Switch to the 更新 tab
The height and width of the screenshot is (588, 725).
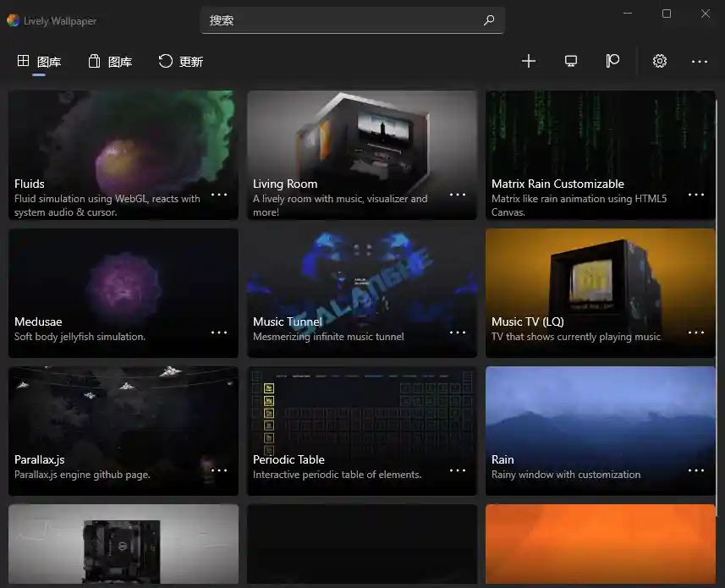(181, 62)
